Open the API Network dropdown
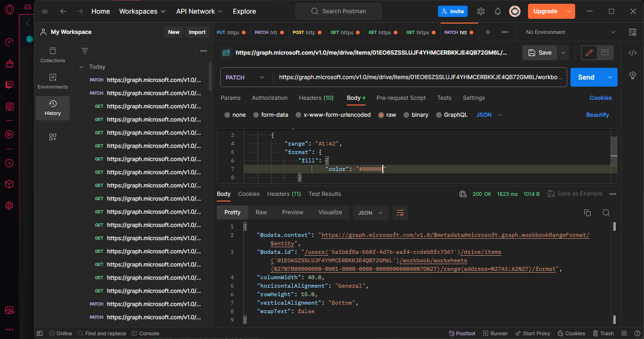 200,11
